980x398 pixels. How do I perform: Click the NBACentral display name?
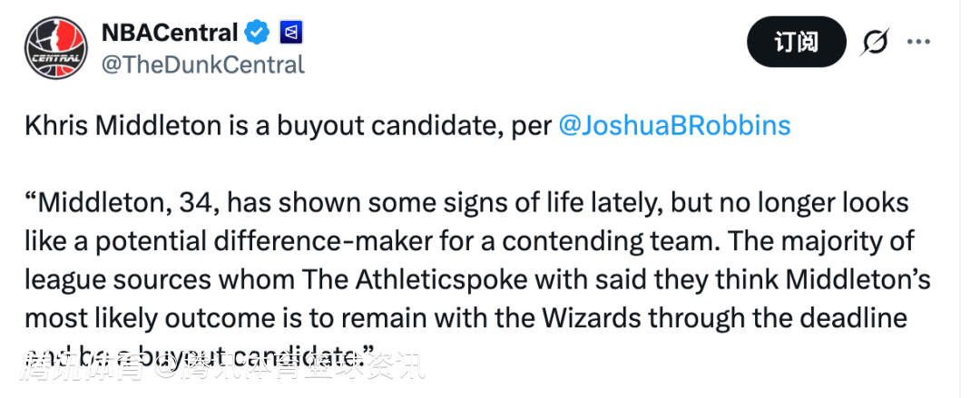[170, 33]
